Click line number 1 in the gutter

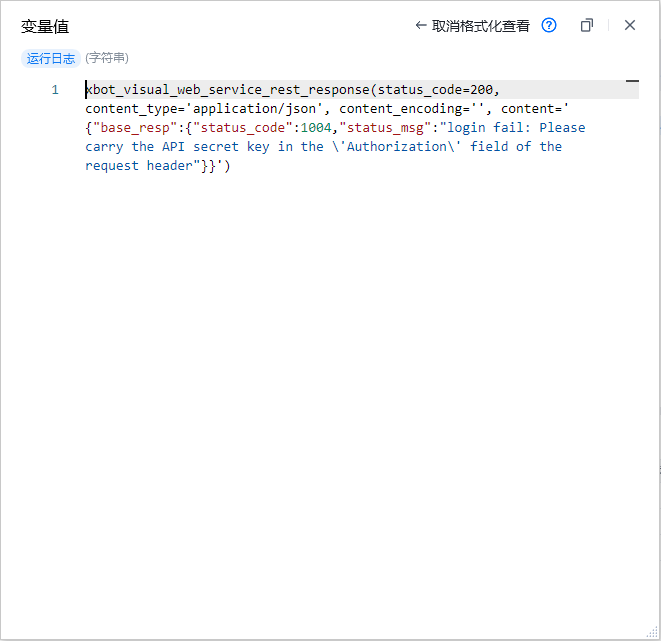pos(55,90)
